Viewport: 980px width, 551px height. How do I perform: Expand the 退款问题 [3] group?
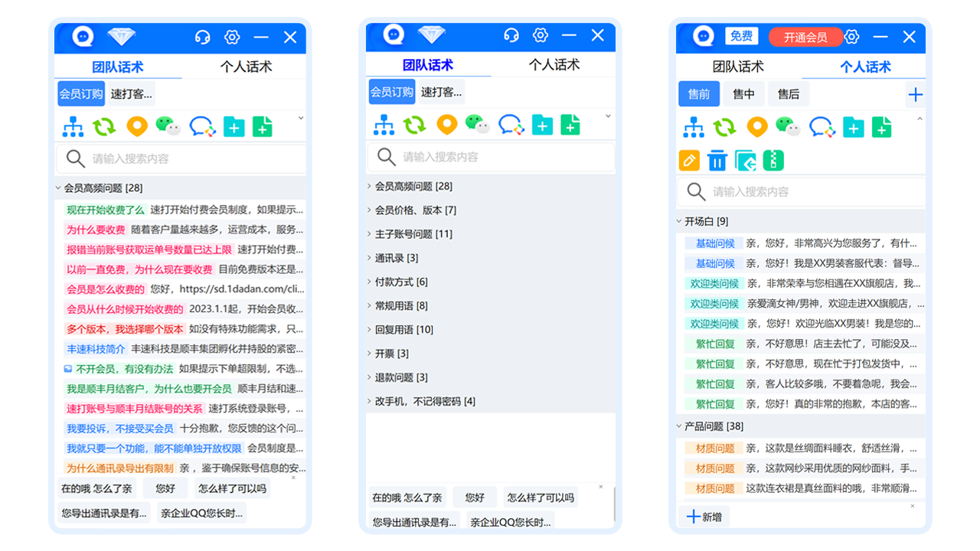pyautogui.click(x=401, y=378)
